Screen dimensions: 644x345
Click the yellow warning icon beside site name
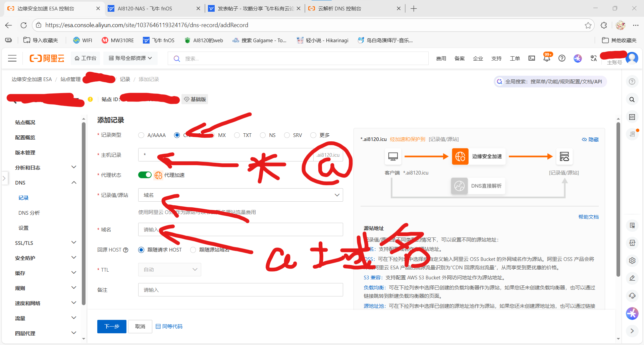click(90, 99)
